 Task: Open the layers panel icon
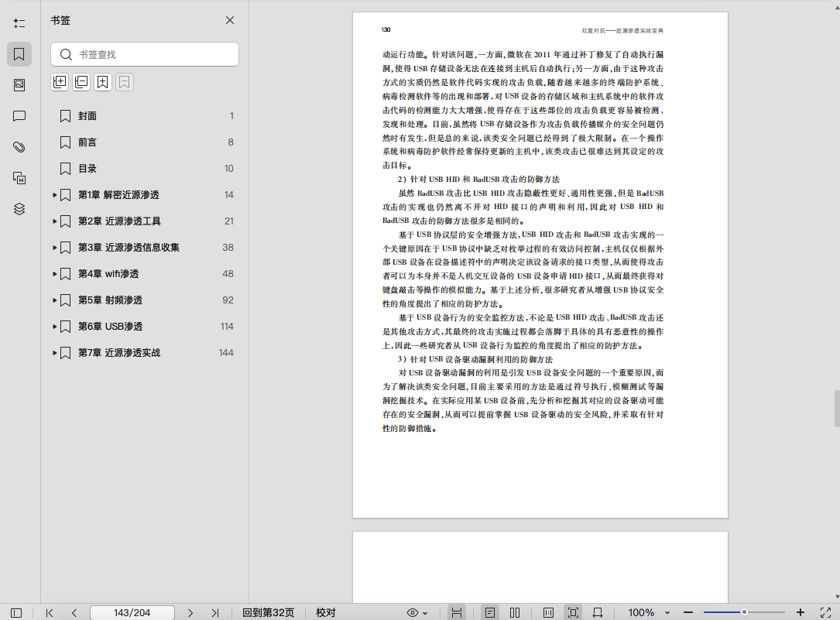[19, 209]
